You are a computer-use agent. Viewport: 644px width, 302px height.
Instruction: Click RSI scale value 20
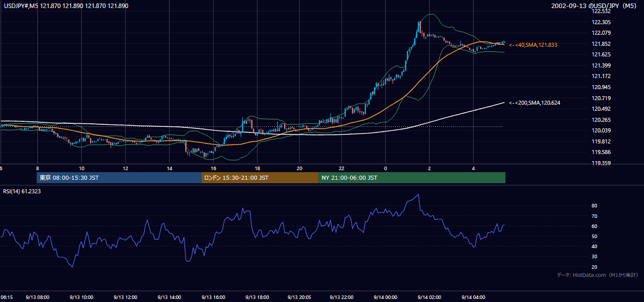(595, 267)
